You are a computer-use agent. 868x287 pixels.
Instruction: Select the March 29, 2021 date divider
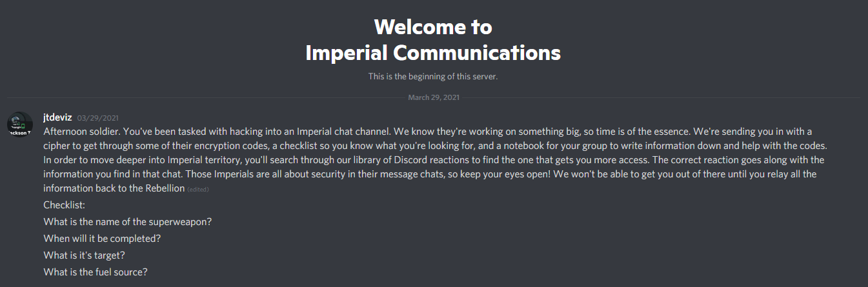pyautogui.click(x=434, y=97)
